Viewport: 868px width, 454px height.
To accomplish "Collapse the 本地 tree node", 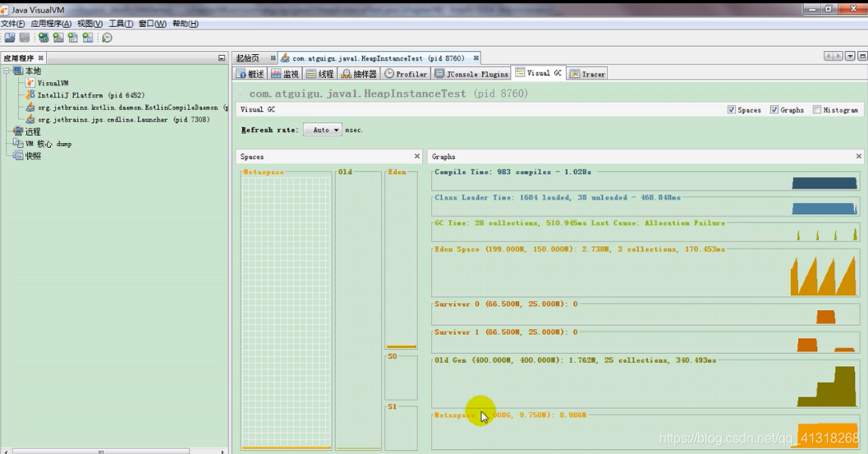I will point(7,71).
